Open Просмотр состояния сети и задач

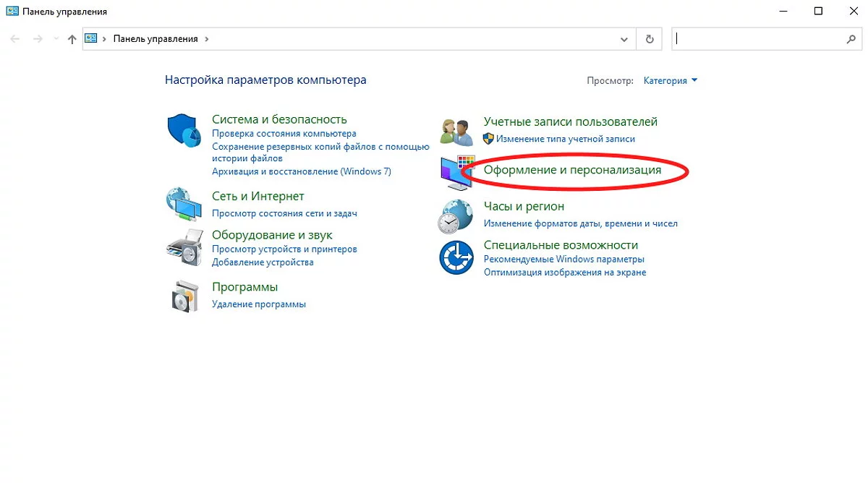[284, 213]
